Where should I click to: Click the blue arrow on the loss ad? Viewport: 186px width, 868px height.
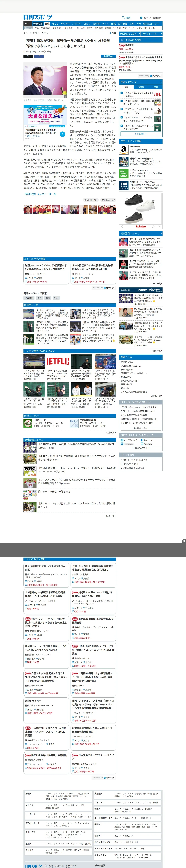click(x=62, y=134)
